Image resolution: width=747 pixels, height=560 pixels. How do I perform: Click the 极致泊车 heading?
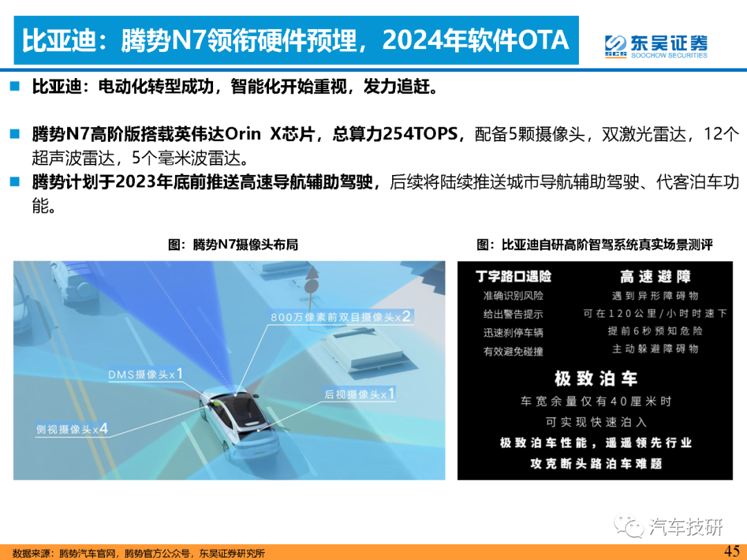[596, 379]
